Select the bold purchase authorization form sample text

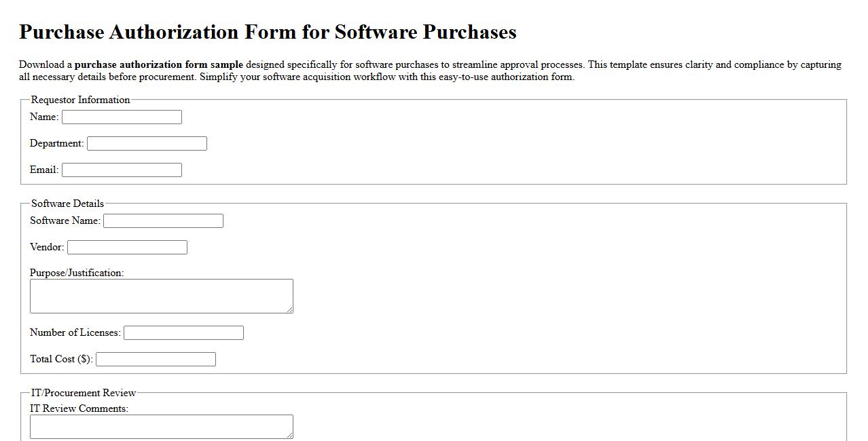click(x=158, y=64)
